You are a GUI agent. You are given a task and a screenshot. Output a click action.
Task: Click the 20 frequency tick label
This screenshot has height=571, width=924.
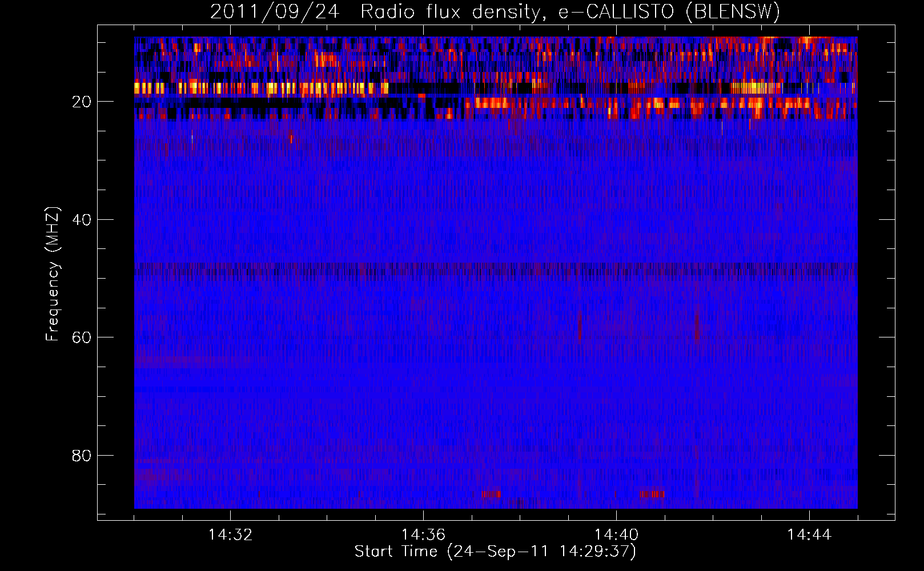click(x=82, y=102)
